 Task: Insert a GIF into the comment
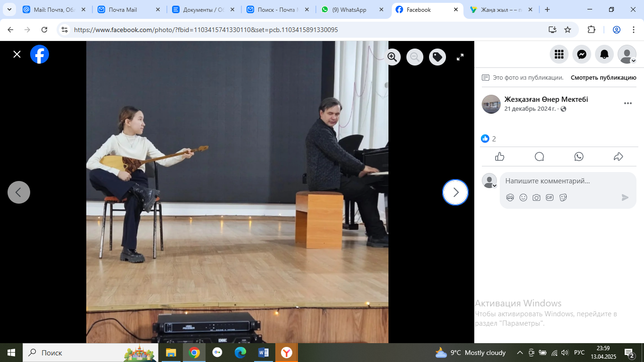pyautogui.click(x=550, y=197)
